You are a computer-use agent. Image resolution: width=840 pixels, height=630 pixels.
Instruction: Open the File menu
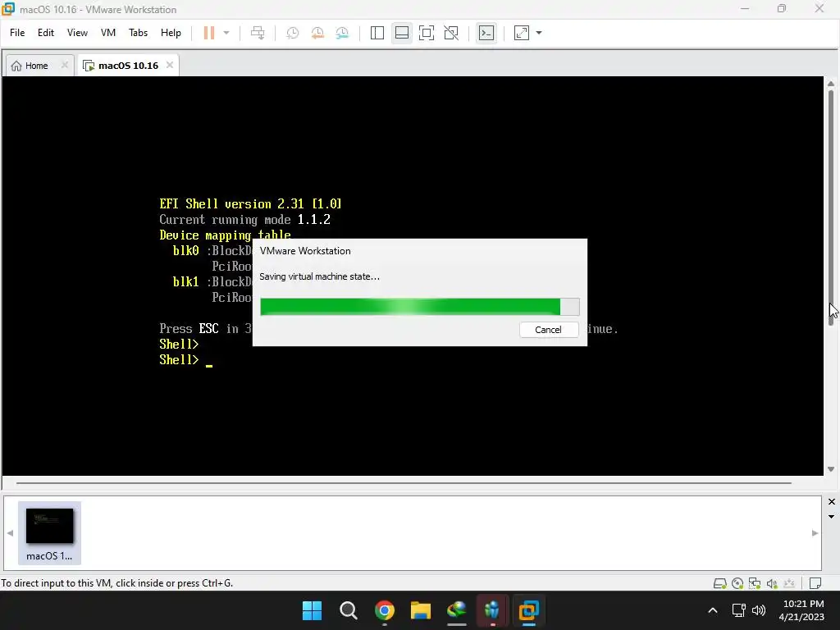click(x=17, y=33)
